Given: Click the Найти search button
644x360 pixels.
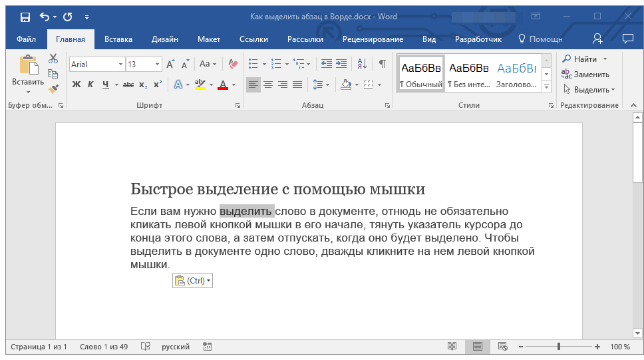Looking at the screenshot, I should click(x=580, y=59).
